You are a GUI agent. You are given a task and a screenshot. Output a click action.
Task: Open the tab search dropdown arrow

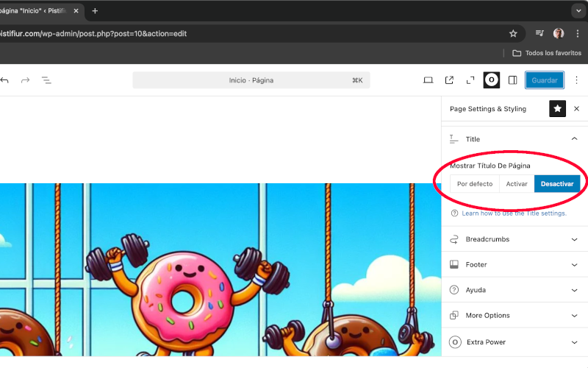point(578,11)
